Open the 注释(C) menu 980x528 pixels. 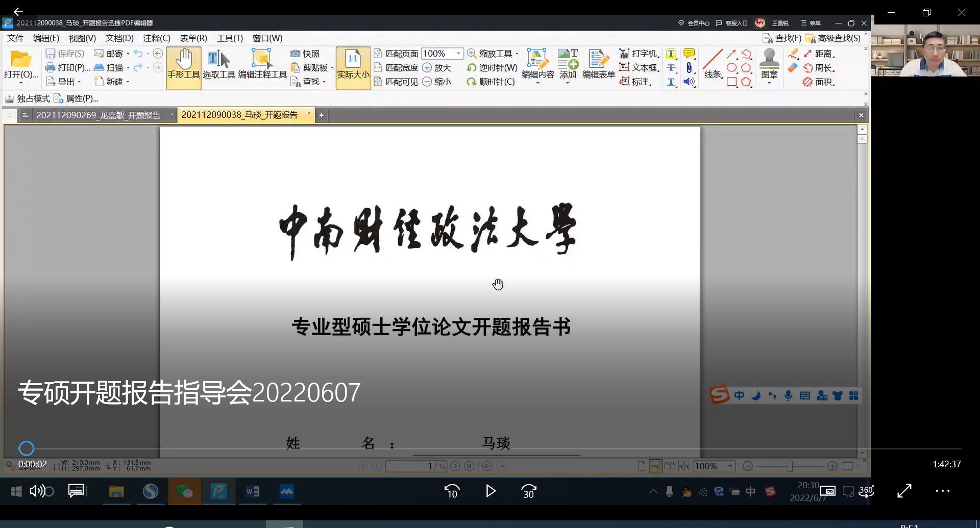[156, 38]
